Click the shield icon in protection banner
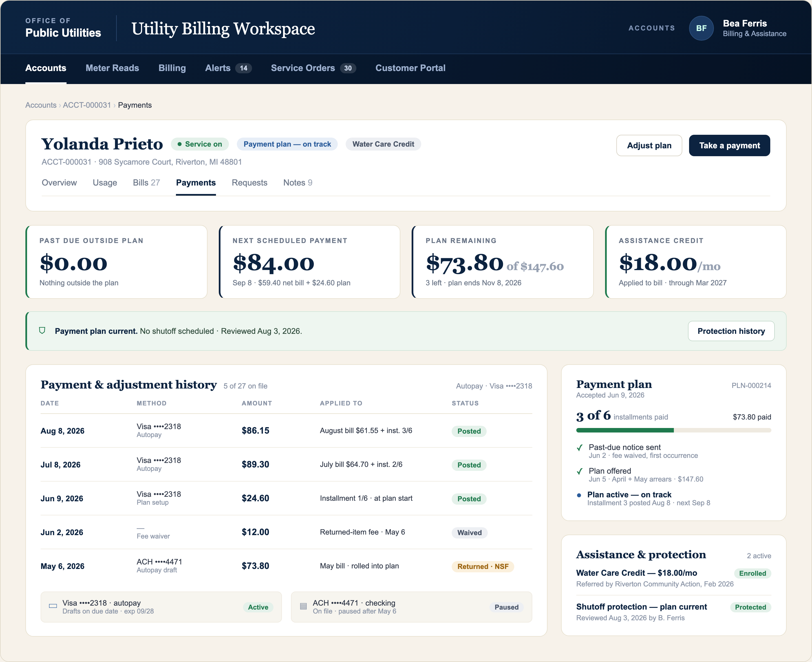 click(x=42, y=331)
